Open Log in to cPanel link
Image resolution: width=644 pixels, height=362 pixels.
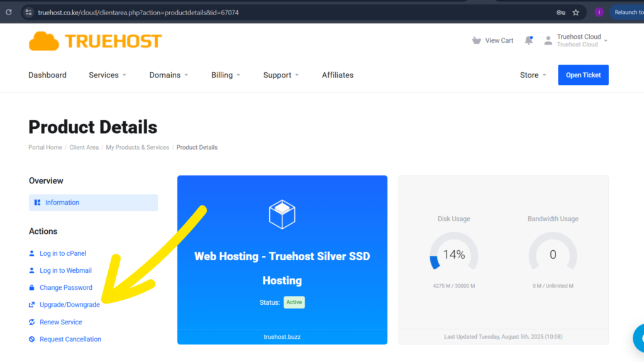pos(63,253)
